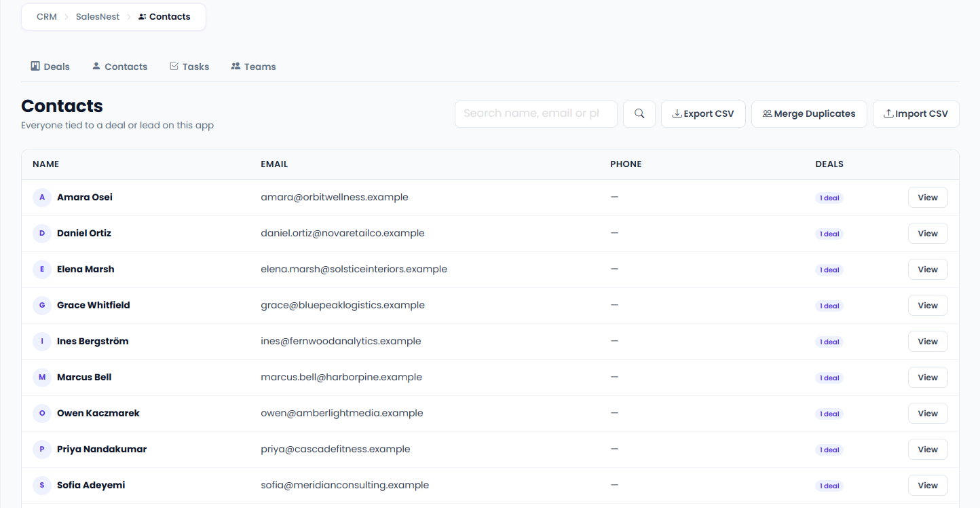The width and height of the screenshot is (980, 508).
Task: Click email daniel.ortiz@novaretailco.example
Action: 343,234
